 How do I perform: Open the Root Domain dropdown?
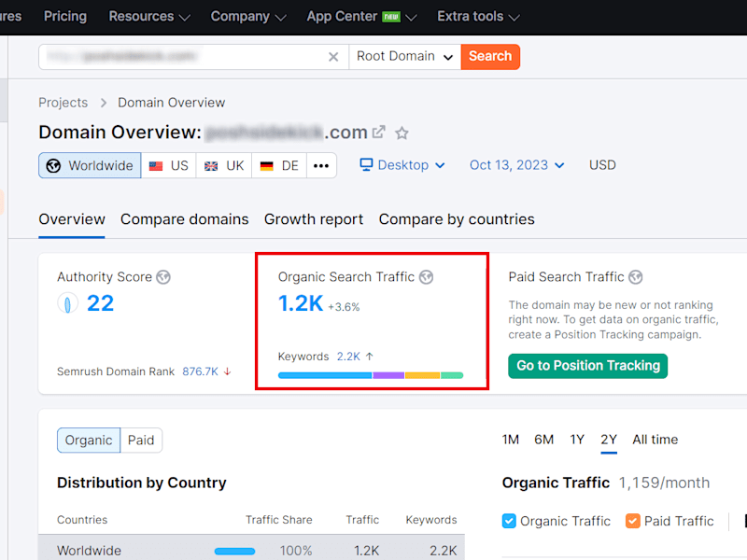405,57
